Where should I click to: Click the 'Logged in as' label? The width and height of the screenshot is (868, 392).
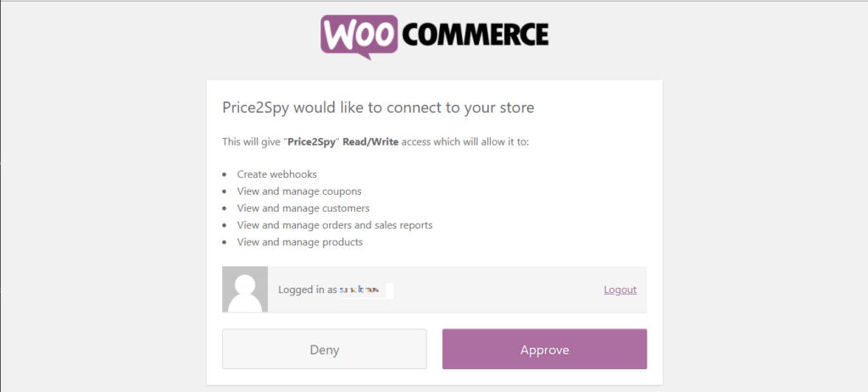pos(307,290)
